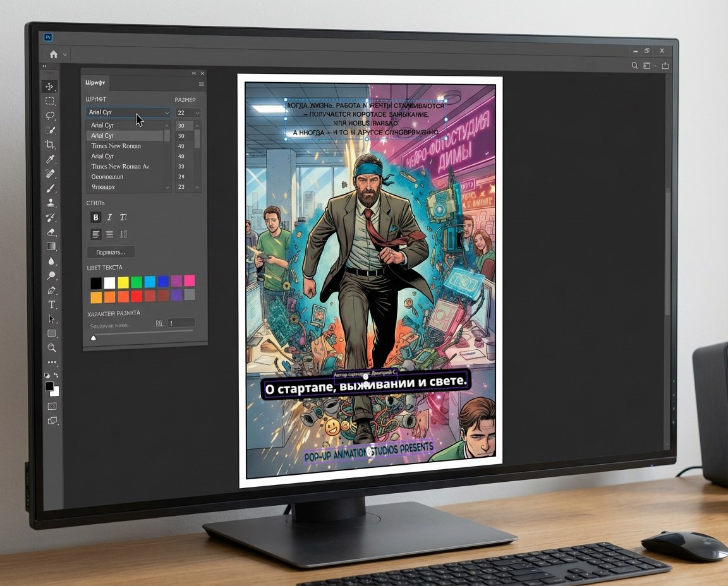Screen dimensions: 728x586
Task: Enable left text alignment
Action: (95, 234)
